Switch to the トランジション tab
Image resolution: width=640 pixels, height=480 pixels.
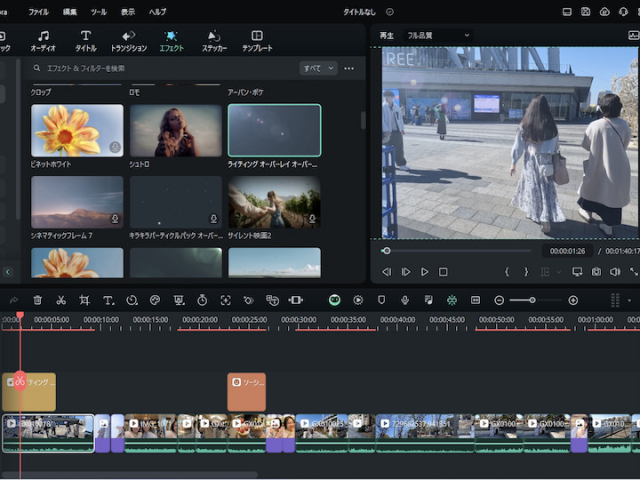[128, 41]
